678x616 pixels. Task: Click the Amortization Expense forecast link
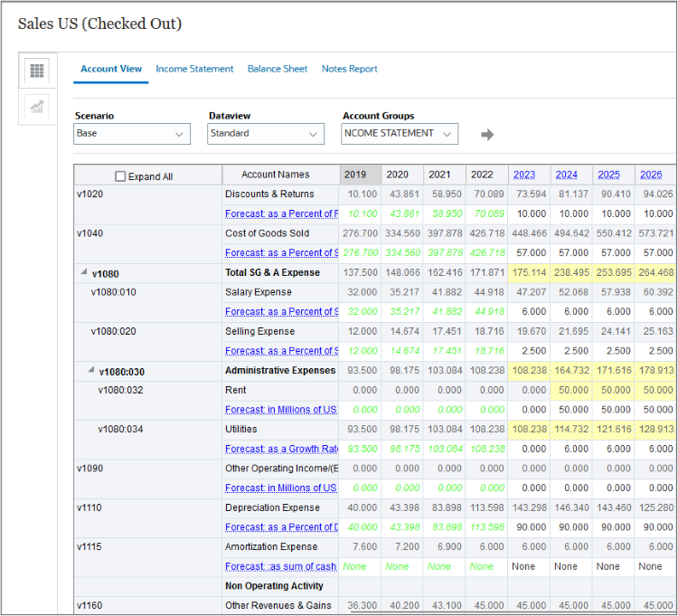point(280,566)
